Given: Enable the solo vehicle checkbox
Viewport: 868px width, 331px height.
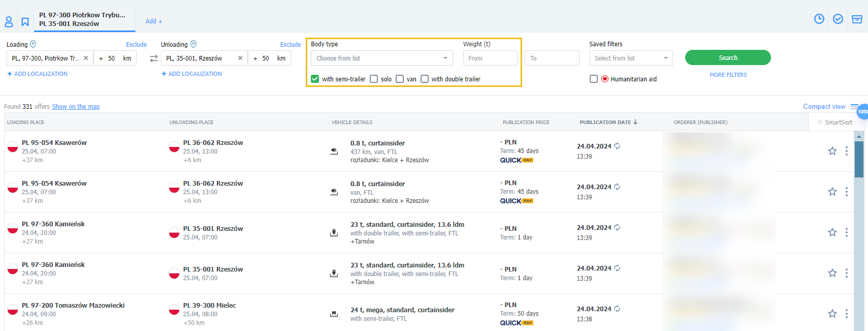Looking at the screenshot, I should coord(374,79).
